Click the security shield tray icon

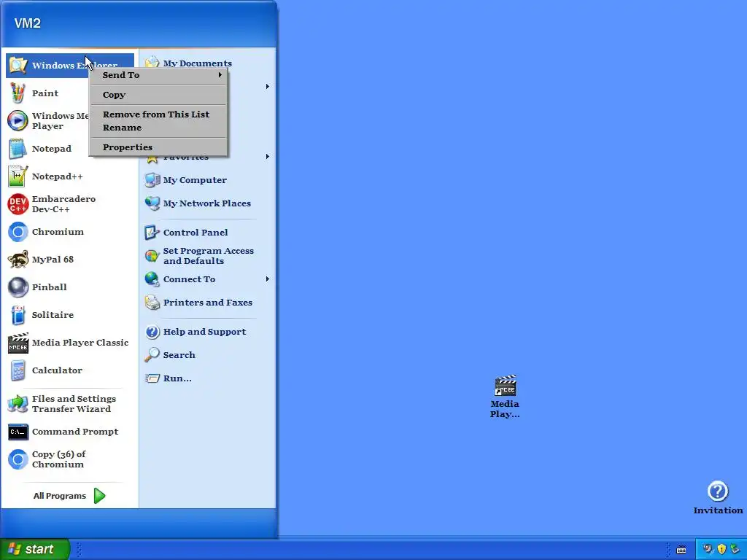721,549
